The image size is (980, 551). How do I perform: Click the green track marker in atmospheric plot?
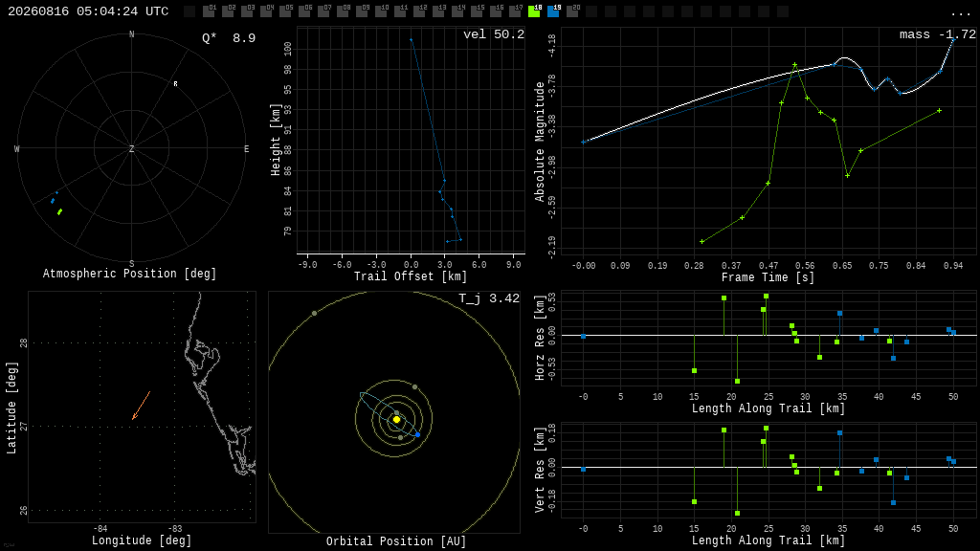(x=59, y=212)
